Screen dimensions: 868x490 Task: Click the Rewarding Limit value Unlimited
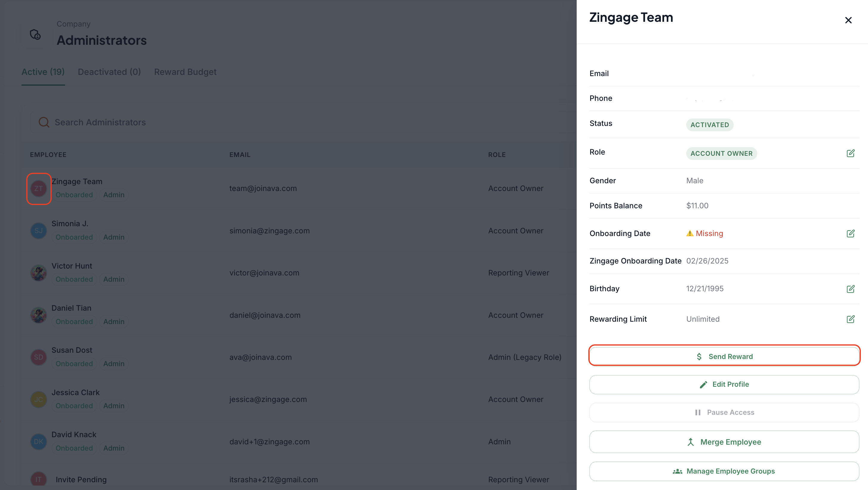point(703,319)
